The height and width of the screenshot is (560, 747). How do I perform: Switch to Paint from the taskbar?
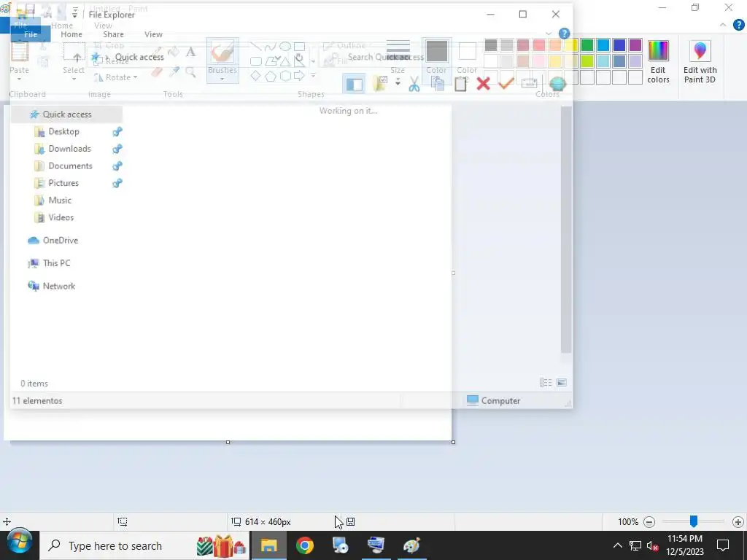click(411, 545)
